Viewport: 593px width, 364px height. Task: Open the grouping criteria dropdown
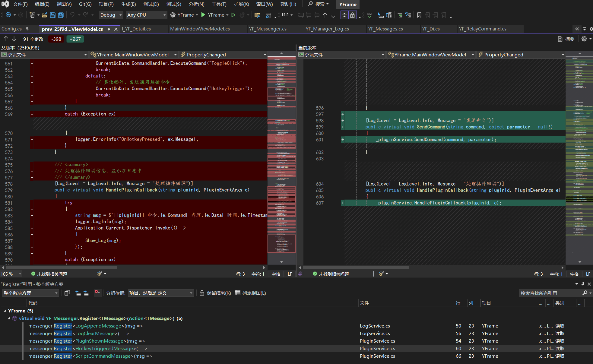160,293
